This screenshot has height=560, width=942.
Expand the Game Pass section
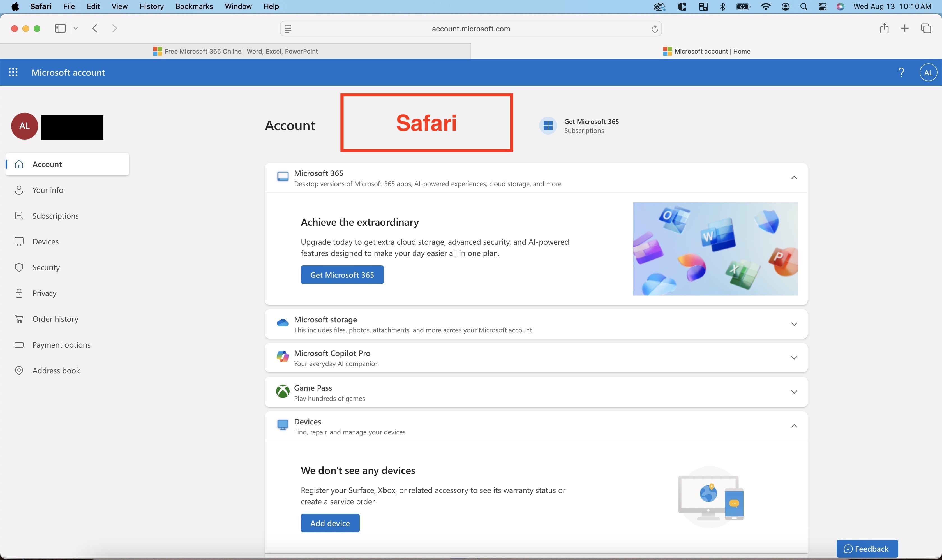[x=794, y=392]
